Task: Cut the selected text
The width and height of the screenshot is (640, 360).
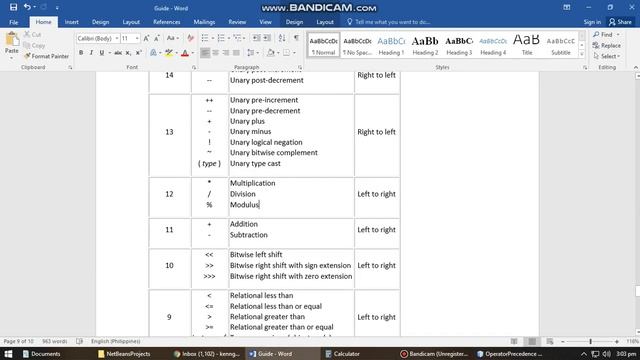Action: point(33,35)
